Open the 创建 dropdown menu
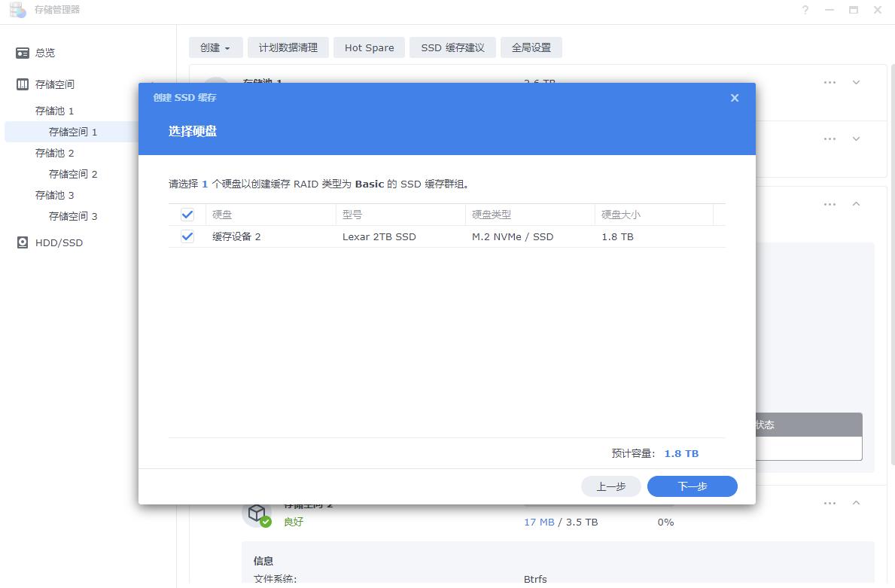895x588 pixels. pos(215,47)
